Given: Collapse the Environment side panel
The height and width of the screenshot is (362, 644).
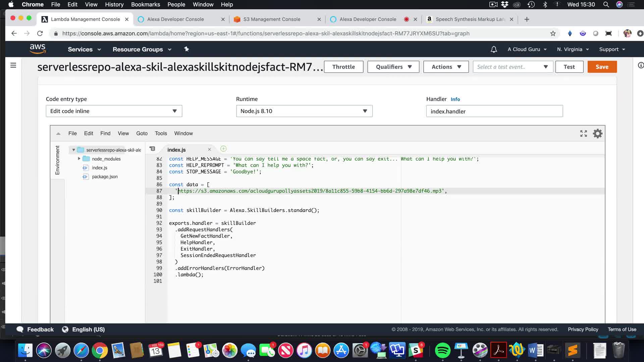Looking at the screenshot, I should (x=57, y=160).
